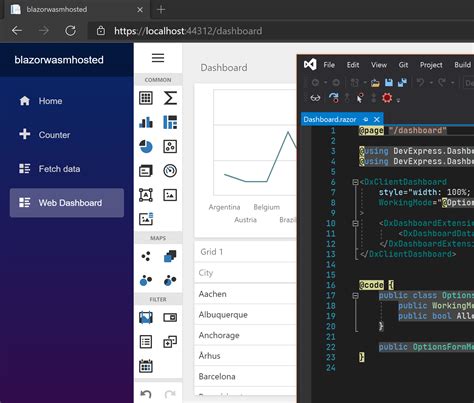Add a Scatter Chart item from toolbox
The width and height of the screenshot is (474, 403).
click(170, 147)
